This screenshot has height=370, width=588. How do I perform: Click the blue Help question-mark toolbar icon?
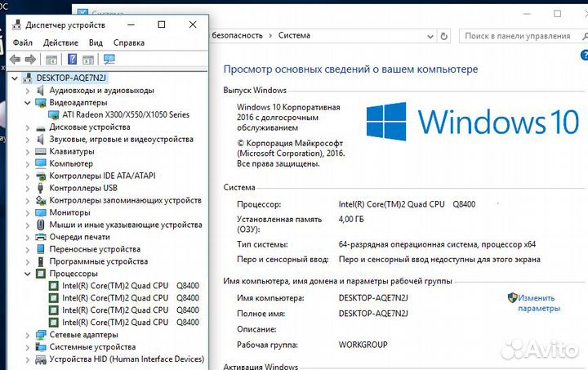[x=72, y=60]
